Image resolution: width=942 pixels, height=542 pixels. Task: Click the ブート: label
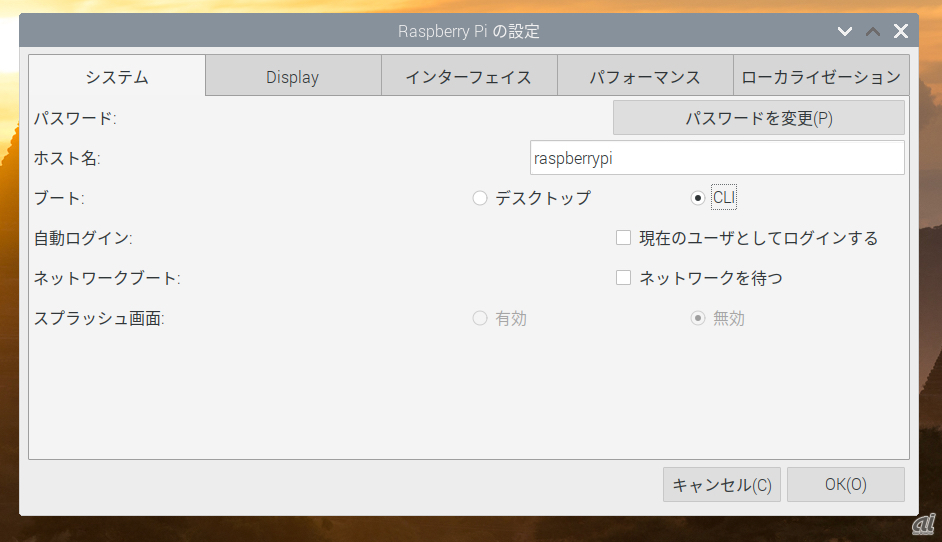pos(59,198)
